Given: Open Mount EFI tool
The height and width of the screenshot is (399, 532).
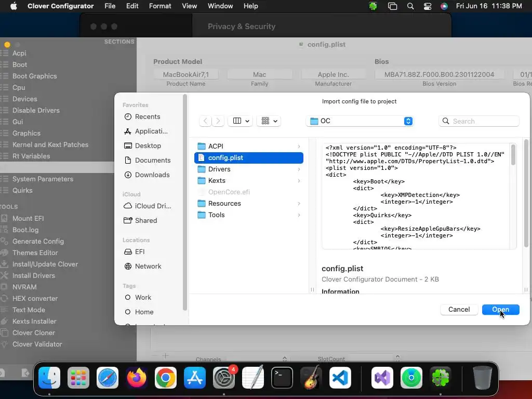Looking at the screenshot, I should point(28,219).
